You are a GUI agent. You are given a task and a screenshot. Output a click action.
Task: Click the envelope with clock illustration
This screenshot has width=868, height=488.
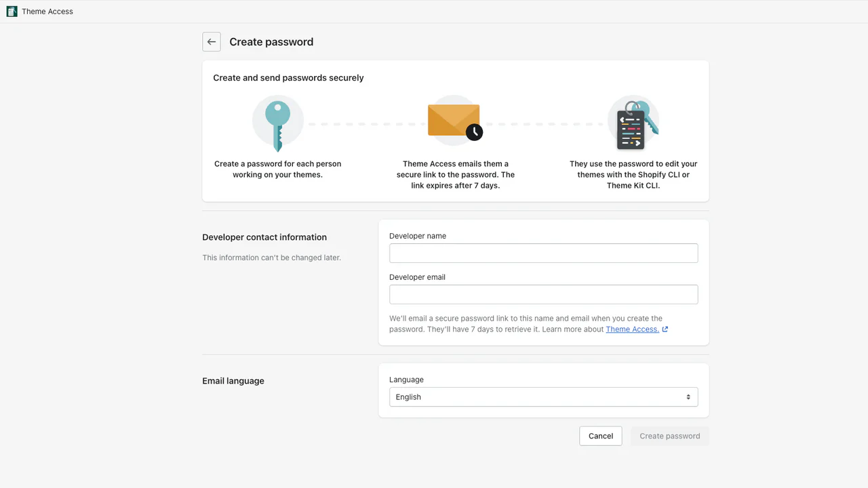tap(455, 121)
